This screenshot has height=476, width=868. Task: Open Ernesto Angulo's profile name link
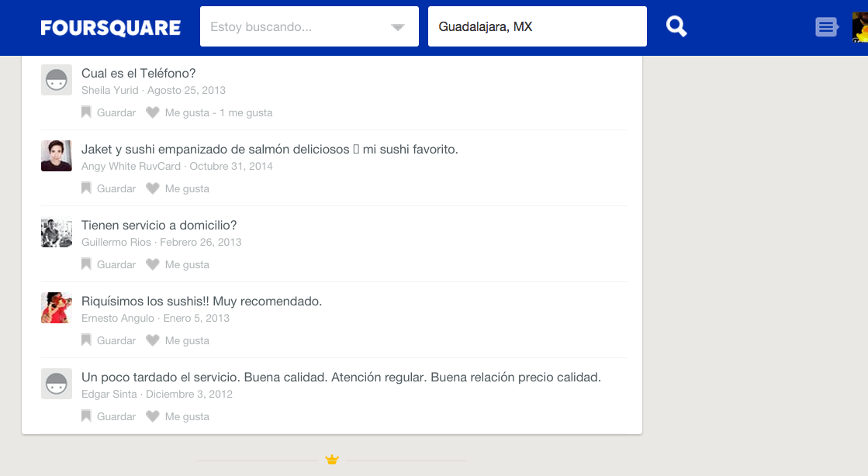point(117,318)
